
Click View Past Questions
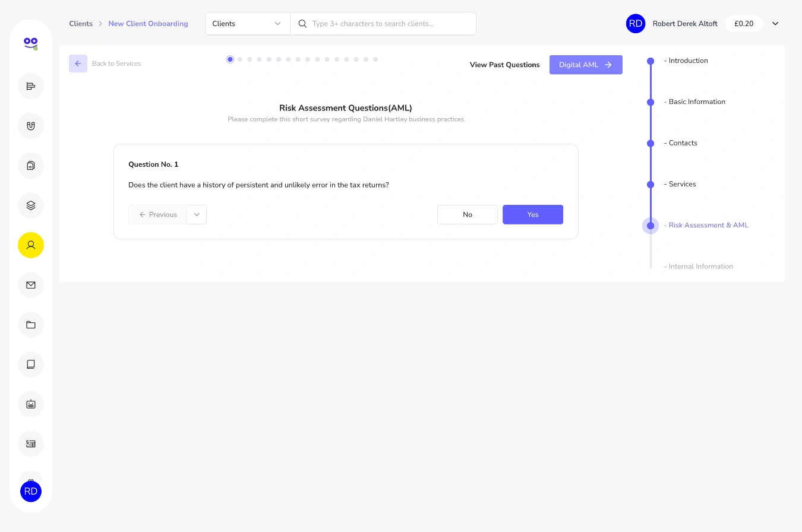(505, 65)
